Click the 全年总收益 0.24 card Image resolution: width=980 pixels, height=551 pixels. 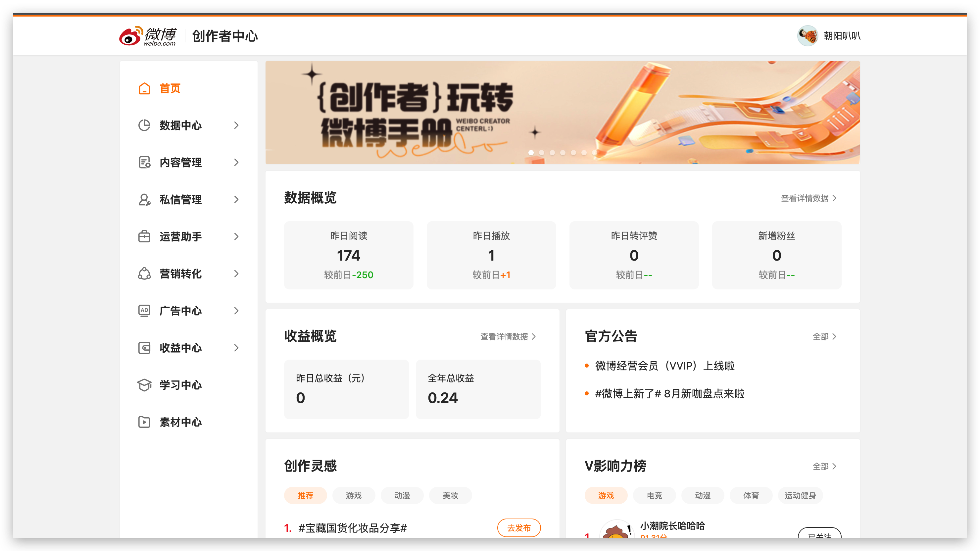[x=478, y=389]
